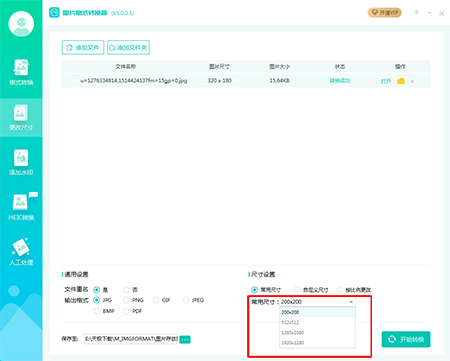This screenshot has width=450, height=361.
Task: Click the file name ending in 0.jpg
Action: click(134, 81)
